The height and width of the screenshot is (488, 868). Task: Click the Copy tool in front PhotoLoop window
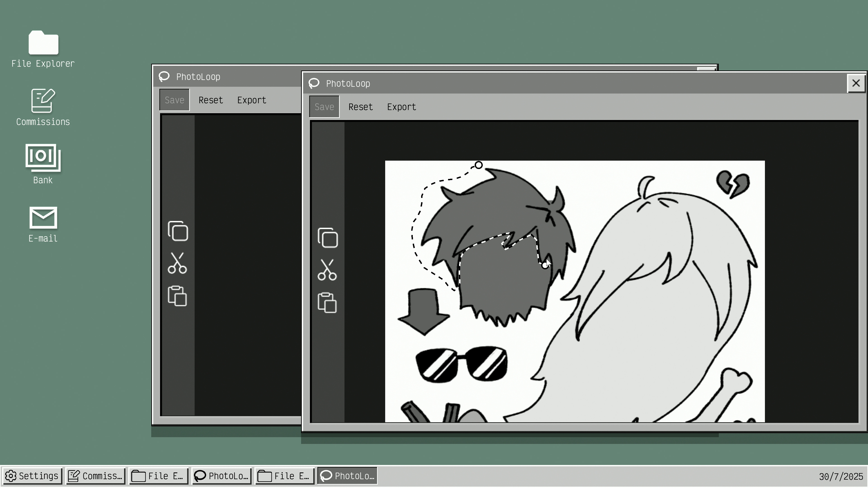328,238
